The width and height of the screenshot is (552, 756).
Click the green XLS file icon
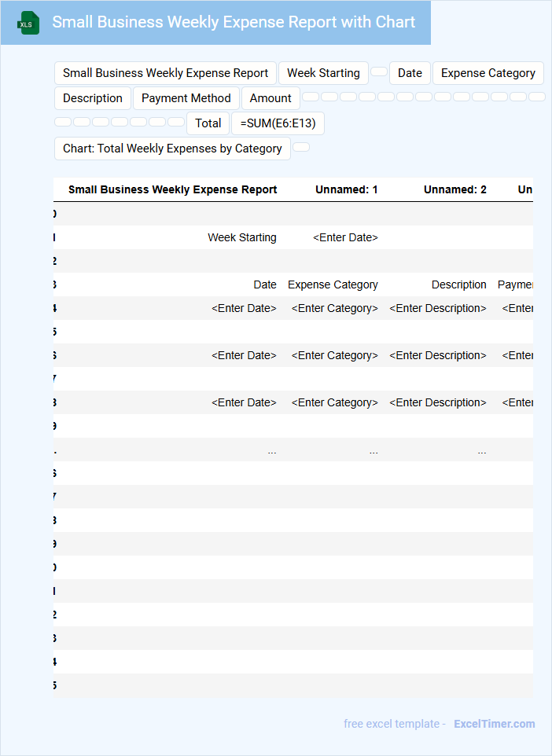pos(28,23)
